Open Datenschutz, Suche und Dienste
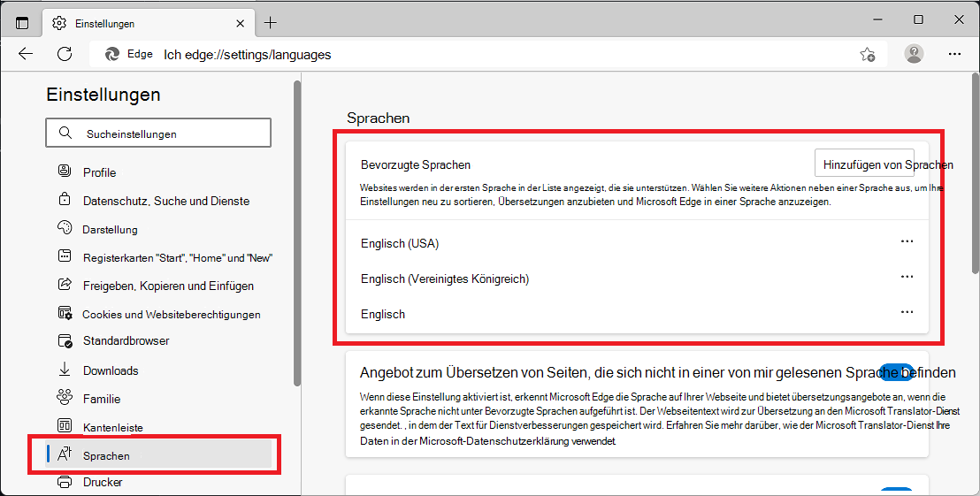The height and width of the screenshot is (496, 980). click(x=166, y=202)
